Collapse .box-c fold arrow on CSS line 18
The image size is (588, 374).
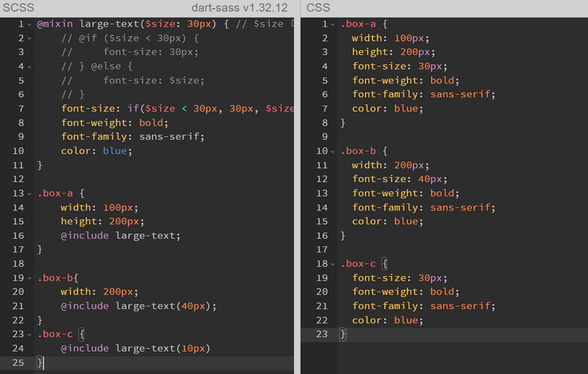click(x=332, y=265)
